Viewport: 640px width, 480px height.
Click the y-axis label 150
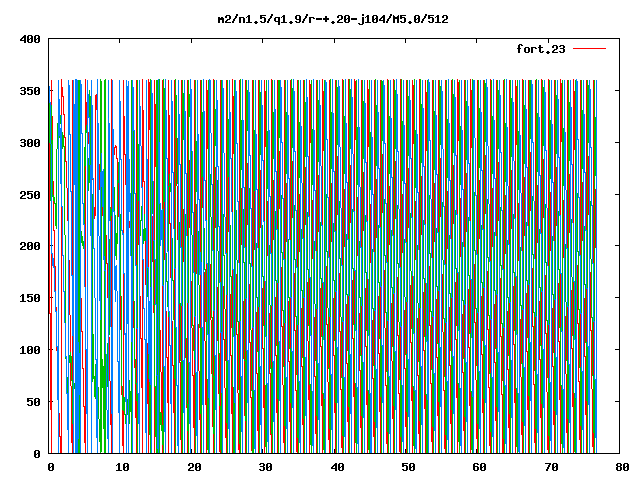[30, 298]
